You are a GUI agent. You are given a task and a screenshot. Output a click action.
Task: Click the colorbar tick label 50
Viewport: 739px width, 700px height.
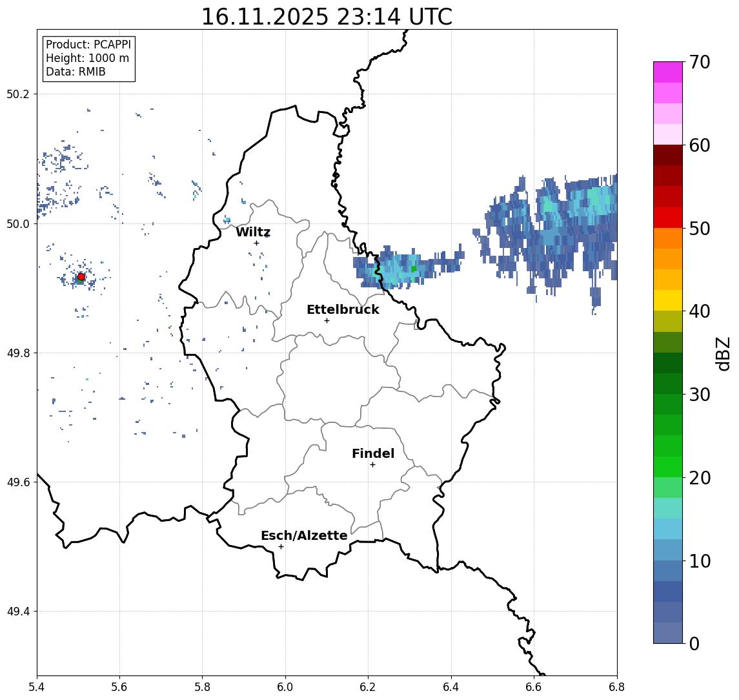point(700,229)
